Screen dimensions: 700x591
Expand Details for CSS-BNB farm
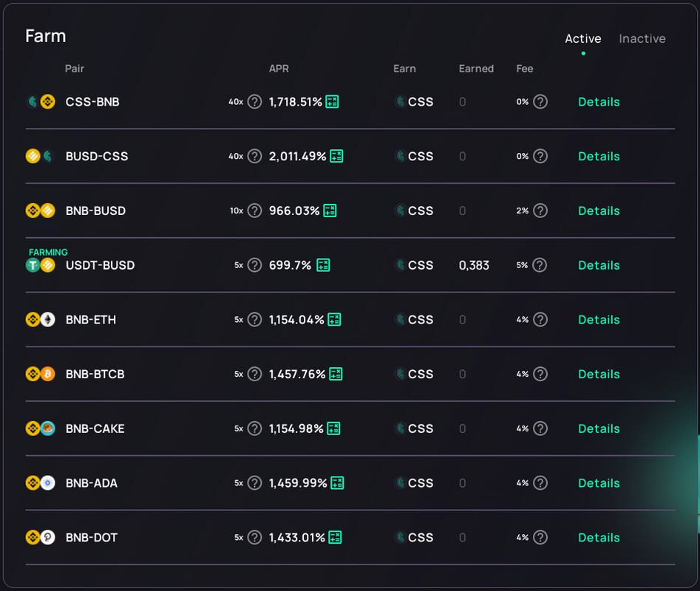point(599,102)
